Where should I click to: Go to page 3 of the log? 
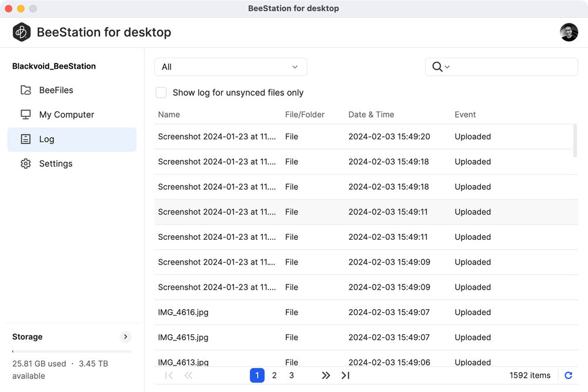point(292,375)
